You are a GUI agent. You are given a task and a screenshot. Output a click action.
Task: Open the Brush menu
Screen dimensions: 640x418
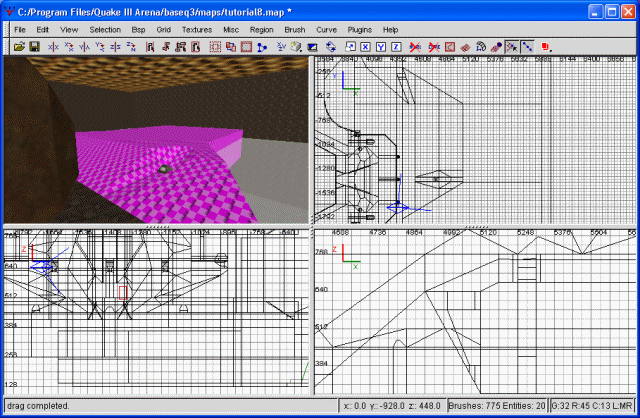(x=295, y=30)
